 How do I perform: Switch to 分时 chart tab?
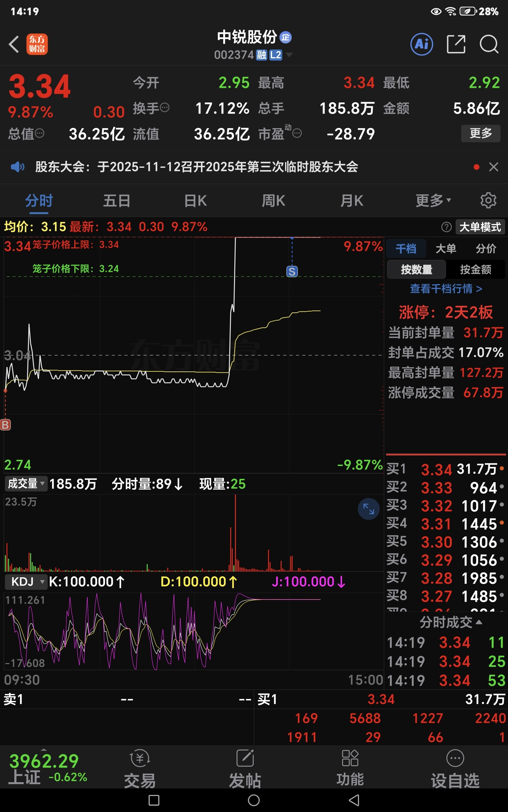39,201
